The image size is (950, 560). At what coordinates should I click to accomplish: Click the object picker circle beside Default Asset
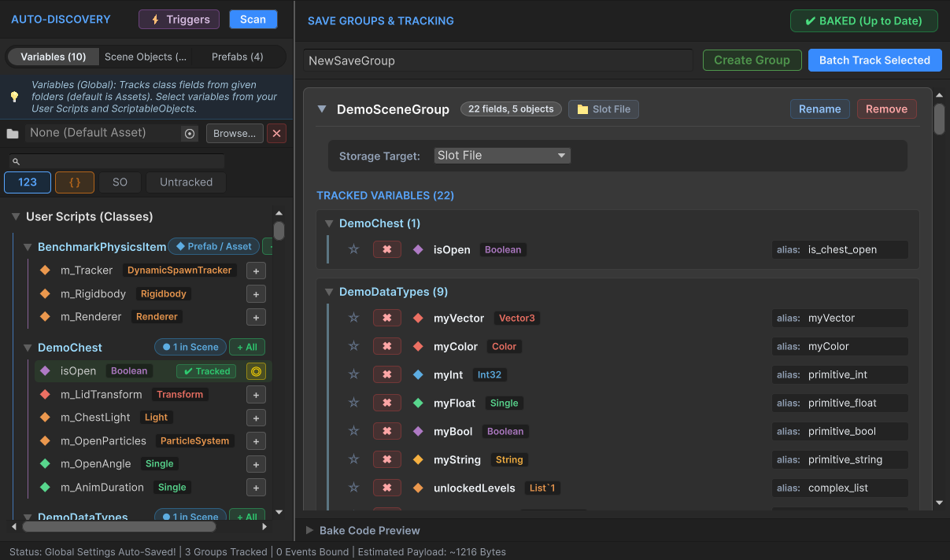[190, 134]
